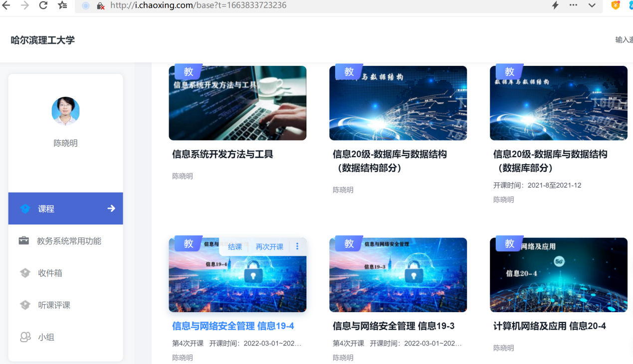Image resolution: width=633 pixels, height=364 pixels.
Task: Click the 陈晓明 profile avatar
Action: 65,111
